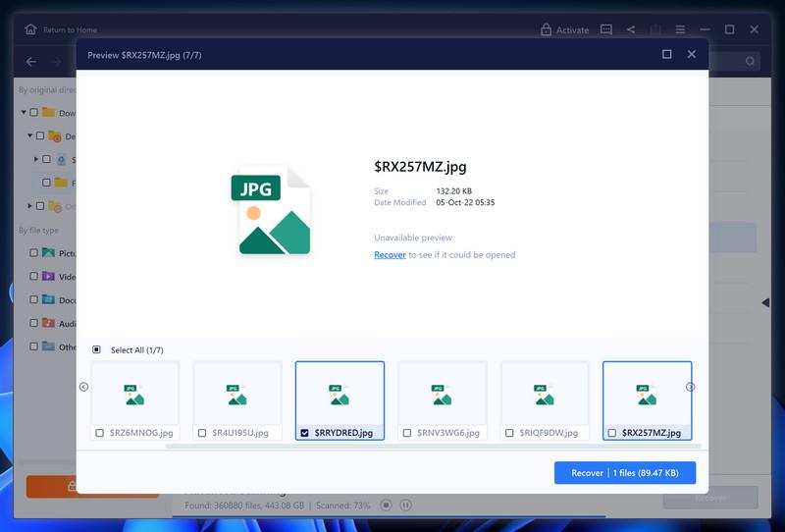
Task: Click the Return to Home house icon
Action: click(x=30, y=29)
